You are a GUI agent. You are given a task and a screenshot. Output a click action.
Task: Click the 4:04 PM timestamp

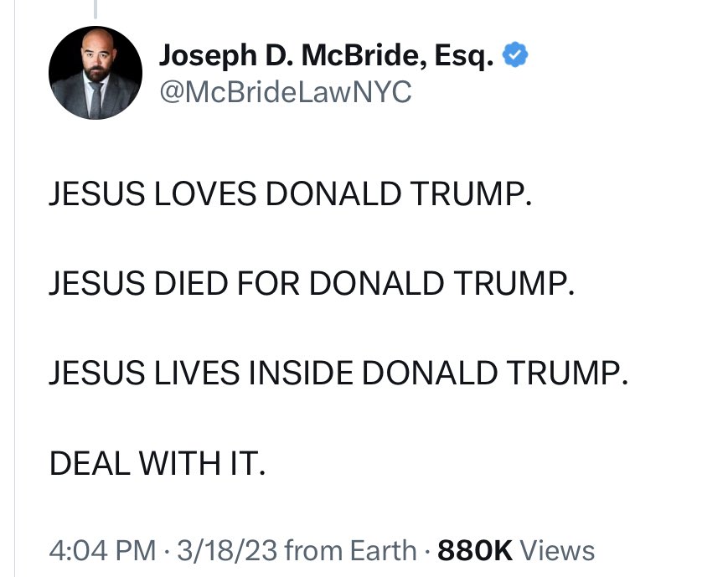pyautogui.click(x=102, y=550)
